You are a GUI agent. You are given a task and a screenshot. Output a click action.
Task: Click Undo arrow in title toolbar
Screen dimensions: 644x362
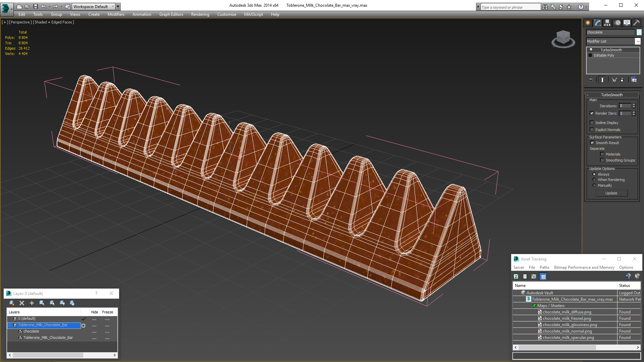click(43, 6)
